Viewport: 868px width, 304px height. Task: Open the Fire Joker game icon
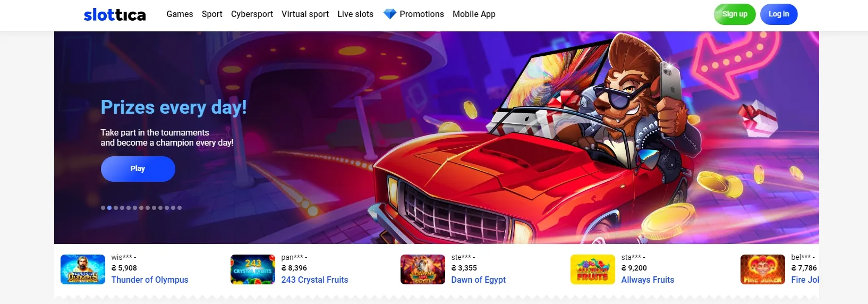(763, 269)
